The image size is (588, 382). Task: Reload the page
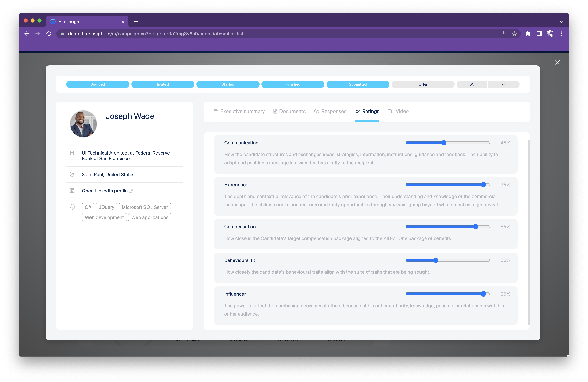pos(49,34)
